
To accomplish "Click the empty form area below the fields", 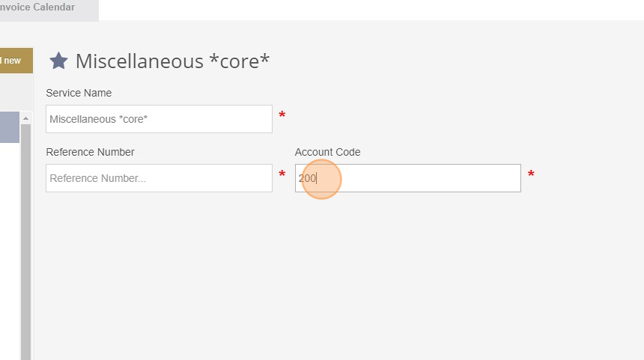I will click(x=338, y=279).
